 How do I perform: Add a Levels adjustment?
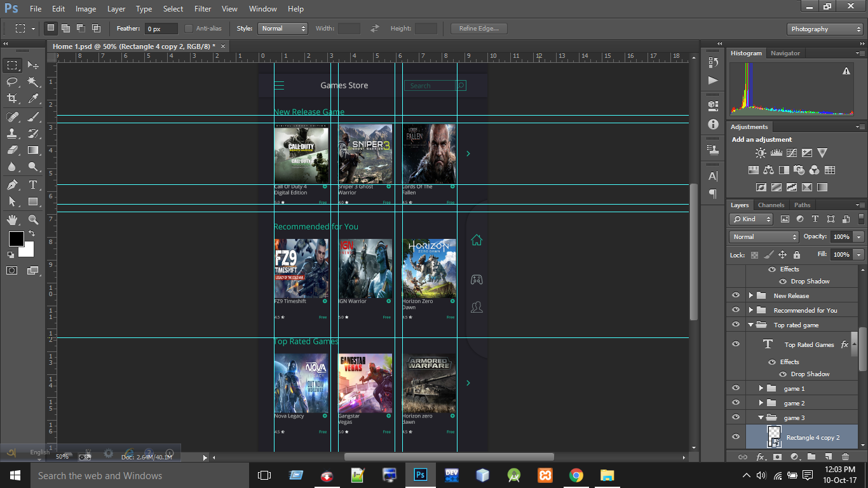tap(776, 153)
